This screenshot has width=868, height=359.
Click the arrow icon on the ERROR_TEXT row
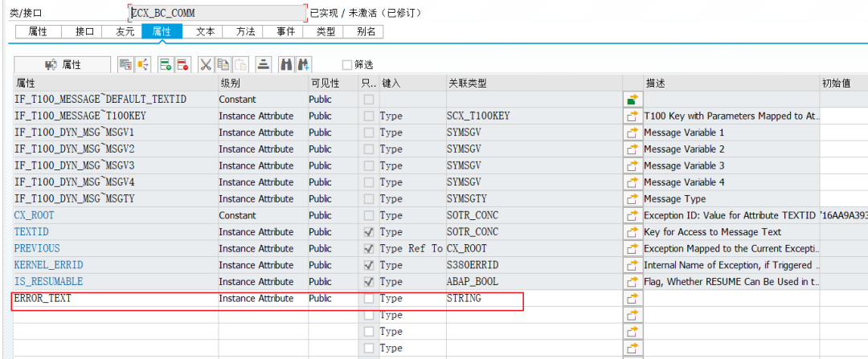[x=633, y=299]
